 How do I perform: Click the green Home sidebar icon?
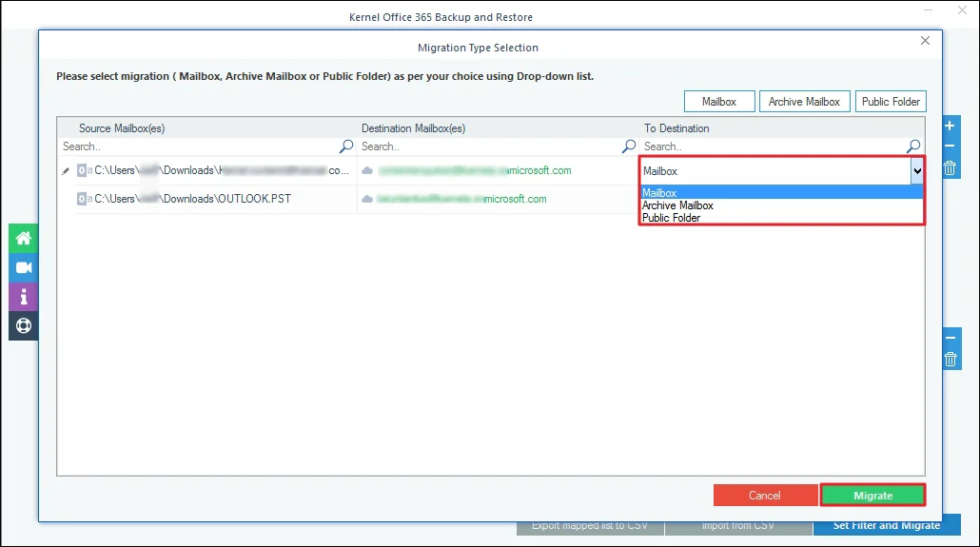coord(24,238)
